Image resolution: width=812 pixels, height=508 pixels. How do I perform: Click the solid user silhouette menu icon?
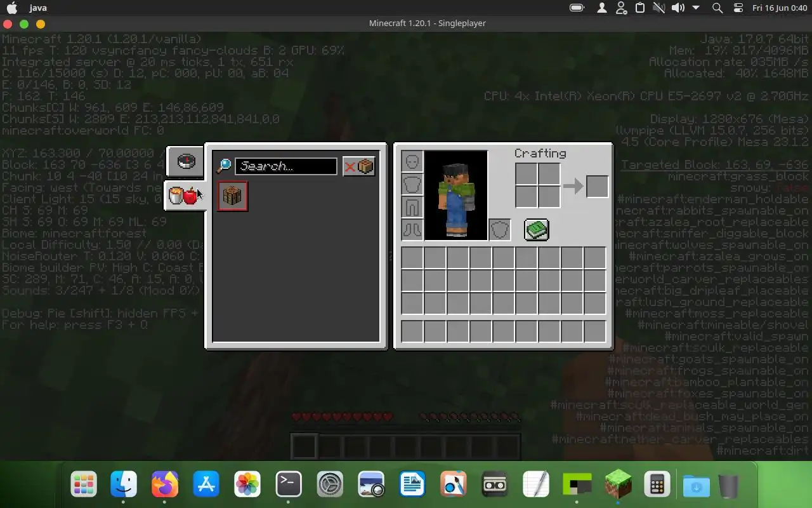pyautogui.click(x=601, y=8)
